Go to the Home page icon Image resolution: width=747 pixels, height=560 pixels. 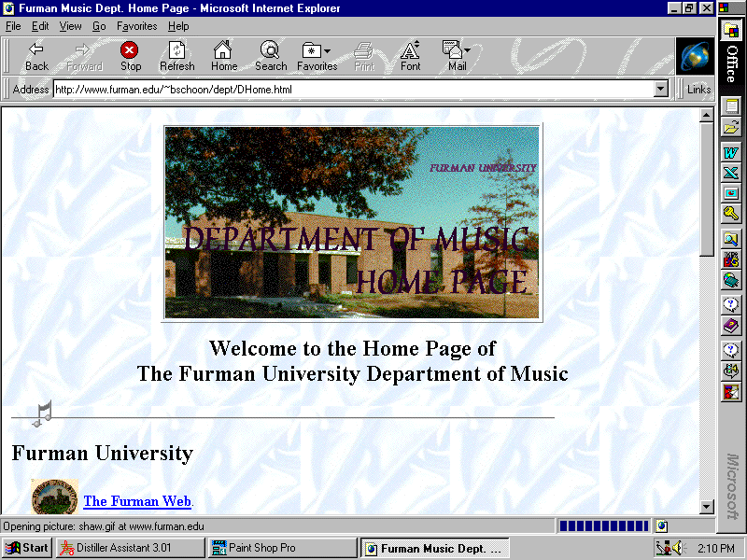click(224, 57)
